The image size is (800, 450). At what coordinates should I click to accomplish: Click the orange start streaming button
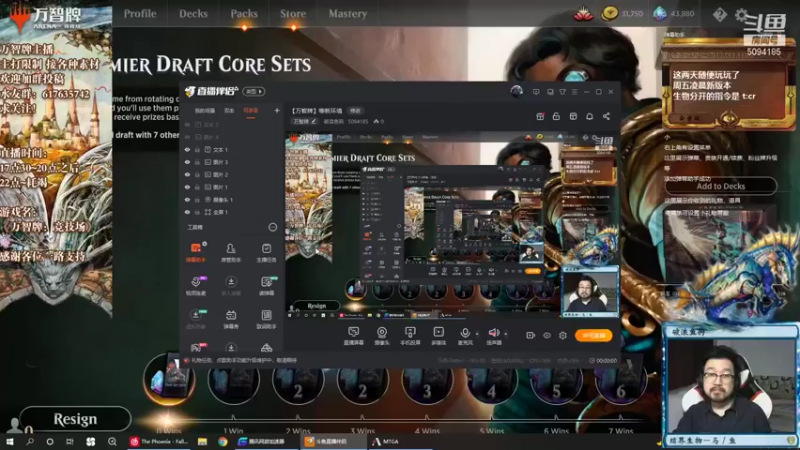pos(593,335)
